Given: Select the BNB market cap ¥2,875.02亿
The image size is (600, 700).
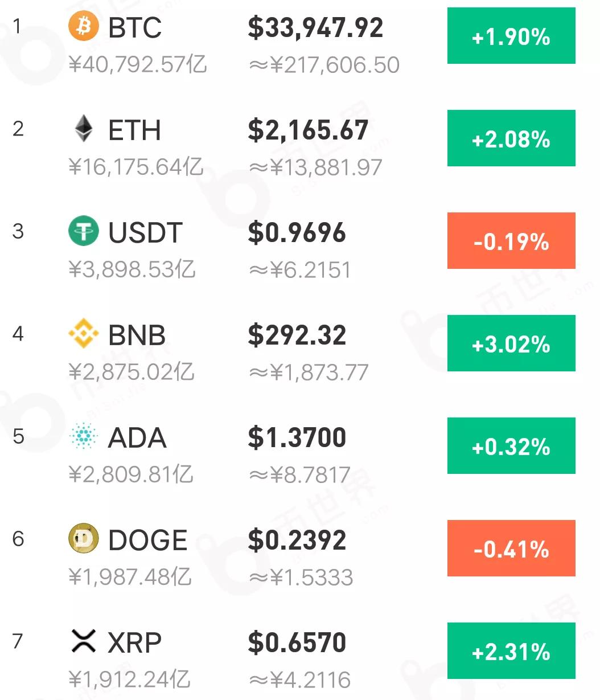Looking at the screenshot, I should (131, 372).
